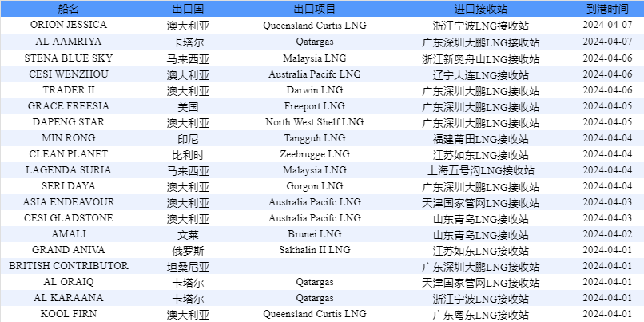
Task: Click date 2024-04-04 in SERI DAYA row
Action: 607,186
